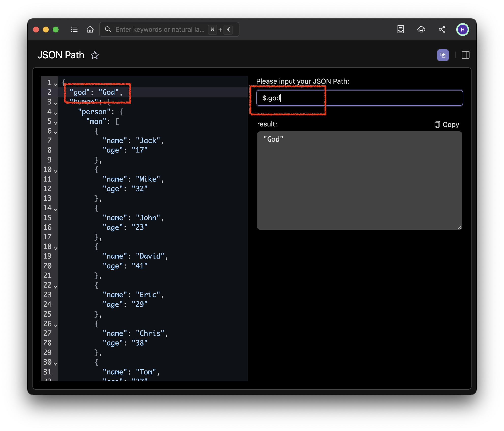Click the "age": "38" value

pyautogui.click(x=140, y=343)
